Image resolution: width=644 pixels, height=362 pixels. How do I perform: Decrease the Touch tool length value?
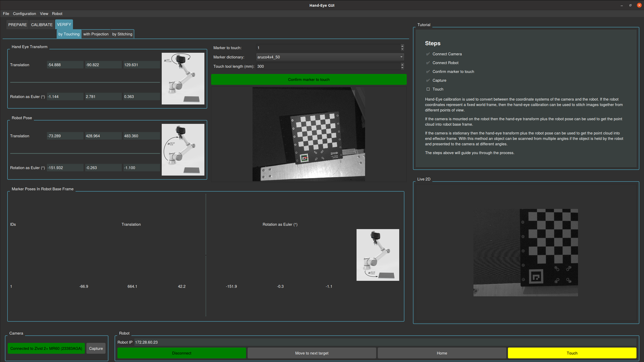pos(402,68)
